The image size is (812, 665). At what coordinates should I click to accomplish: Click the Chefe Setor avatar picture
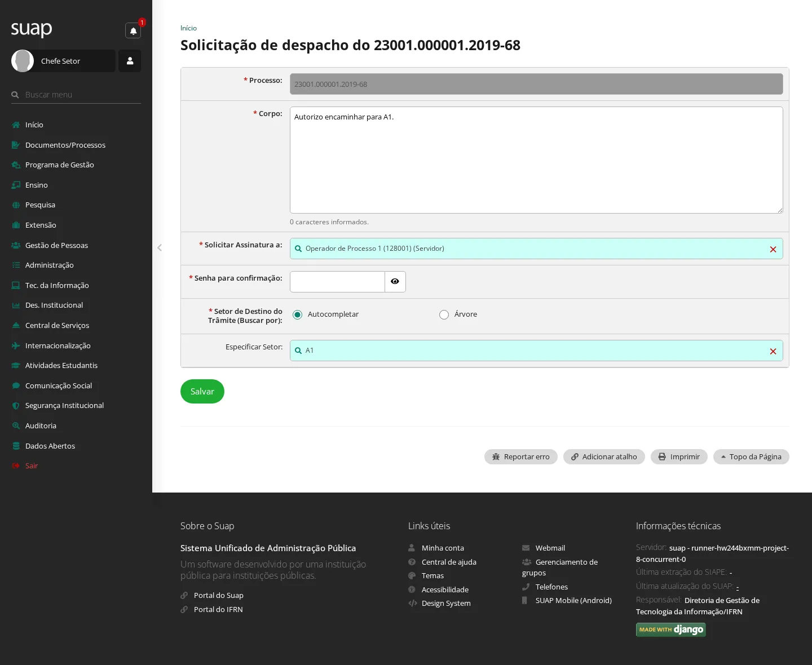pyautogui.click(x=23, y=61)
